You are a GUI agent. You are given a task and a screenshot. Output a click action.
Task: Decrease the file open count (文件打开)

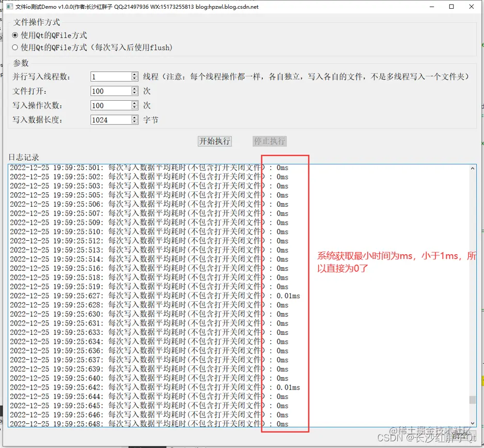(134, 93)
